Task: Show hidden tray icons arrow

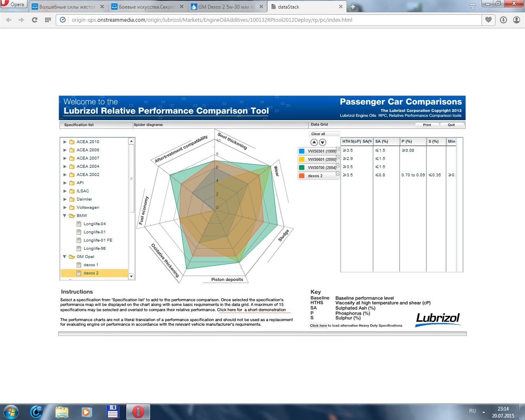Action: coord(484,412)
